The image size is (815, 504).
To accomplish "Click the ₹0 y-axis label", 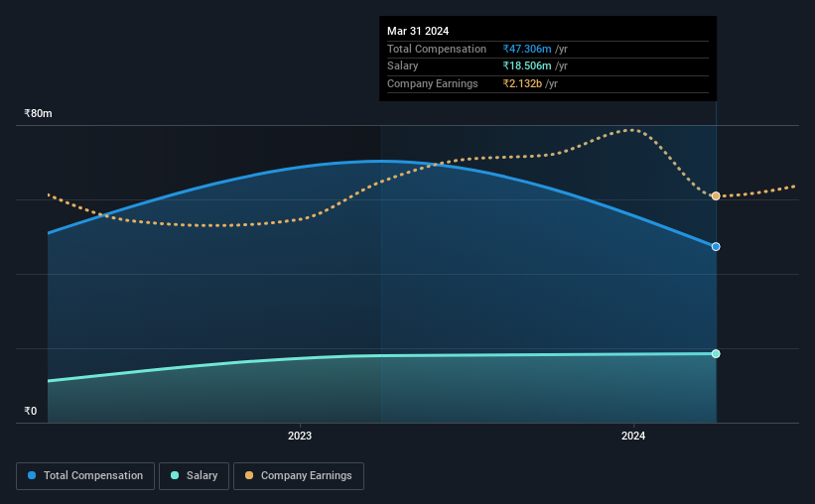I will coord(31,411).
